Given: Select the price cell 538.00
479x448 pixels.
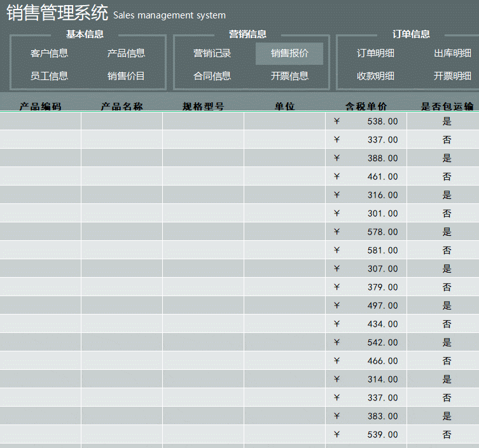Looking at the screenshot, I should (366, 121).
